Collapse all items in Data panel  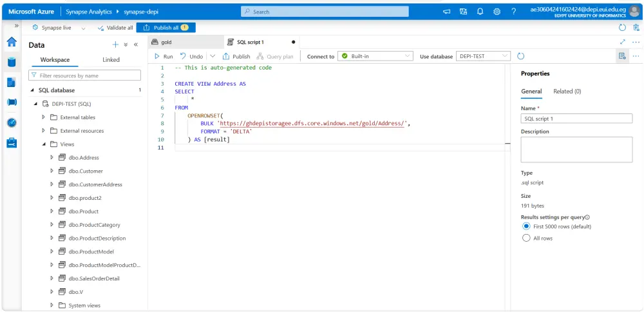126,45
